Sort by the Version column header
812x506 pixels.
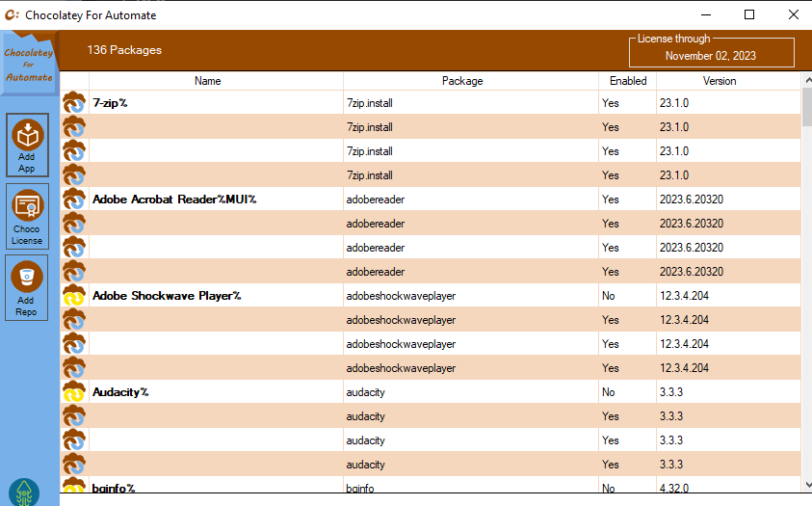coord(719,81)
